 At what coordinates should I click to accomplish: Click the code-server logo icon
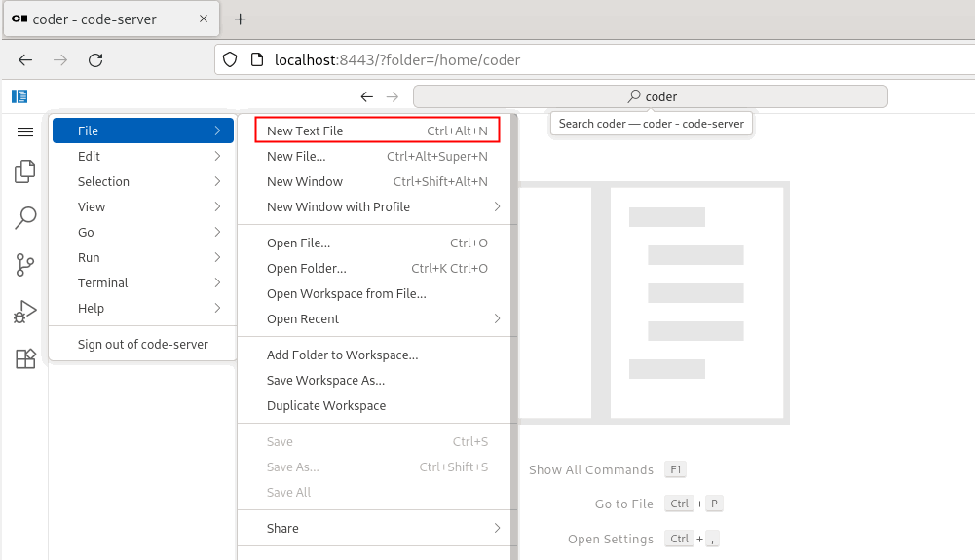[x=19, y=96]
